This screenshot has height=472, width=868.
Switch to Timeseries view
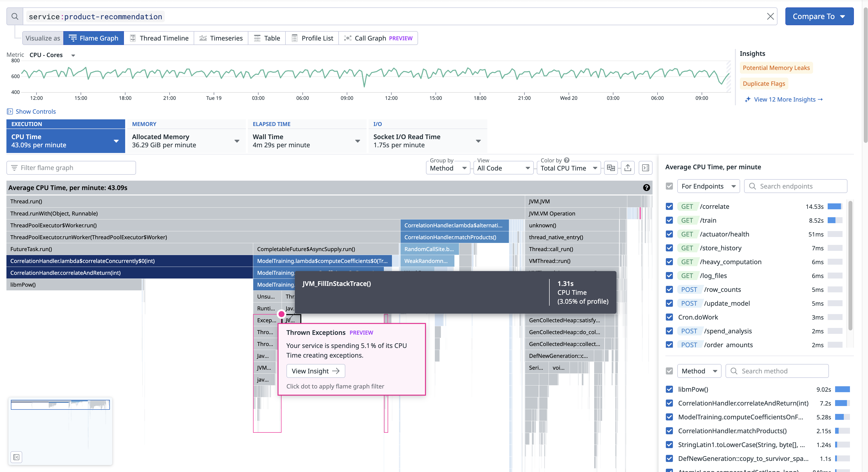tap(221, 38)
